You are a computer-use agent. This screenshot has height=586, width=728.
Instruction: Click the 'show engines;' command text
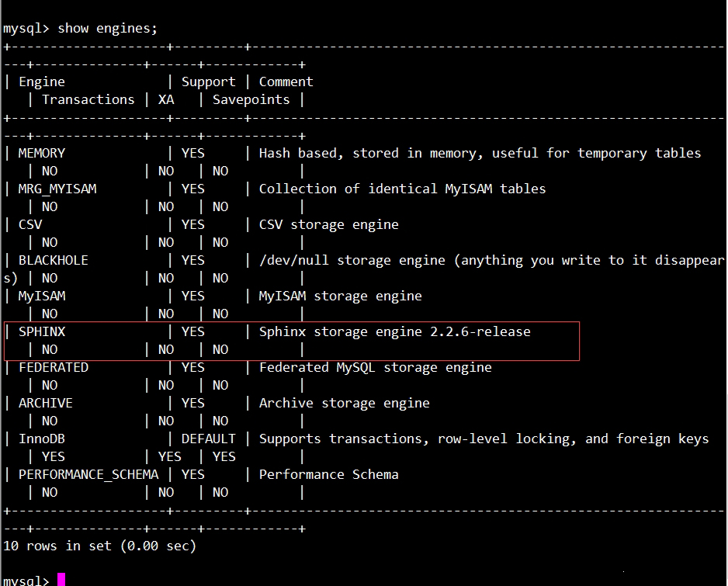108,29
